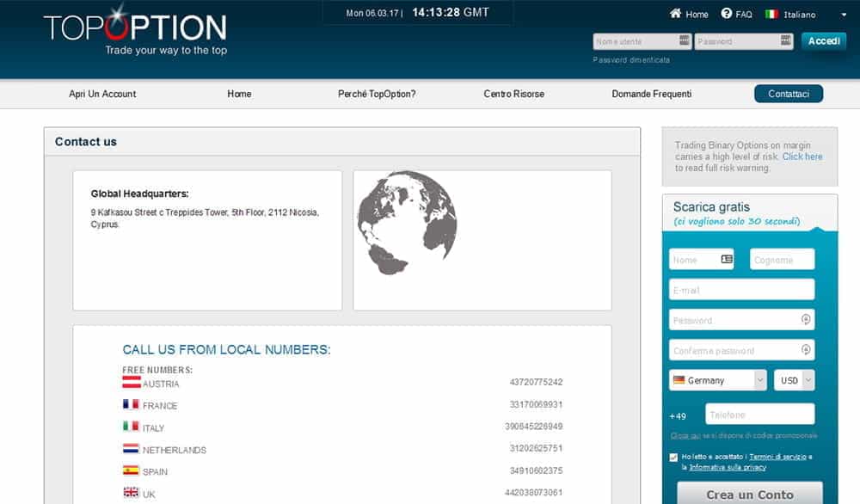The image size is (860, 504).
Task: Open the USD currency dropdown
Action: (794, 380)
